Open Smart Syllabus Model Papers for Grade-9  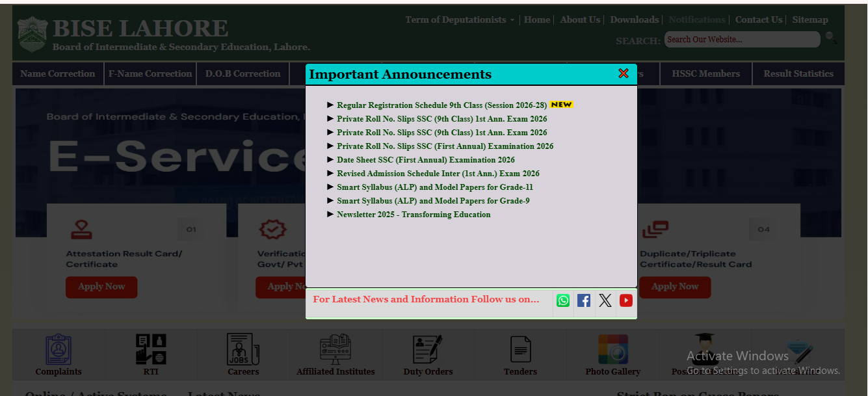(433, 201)
